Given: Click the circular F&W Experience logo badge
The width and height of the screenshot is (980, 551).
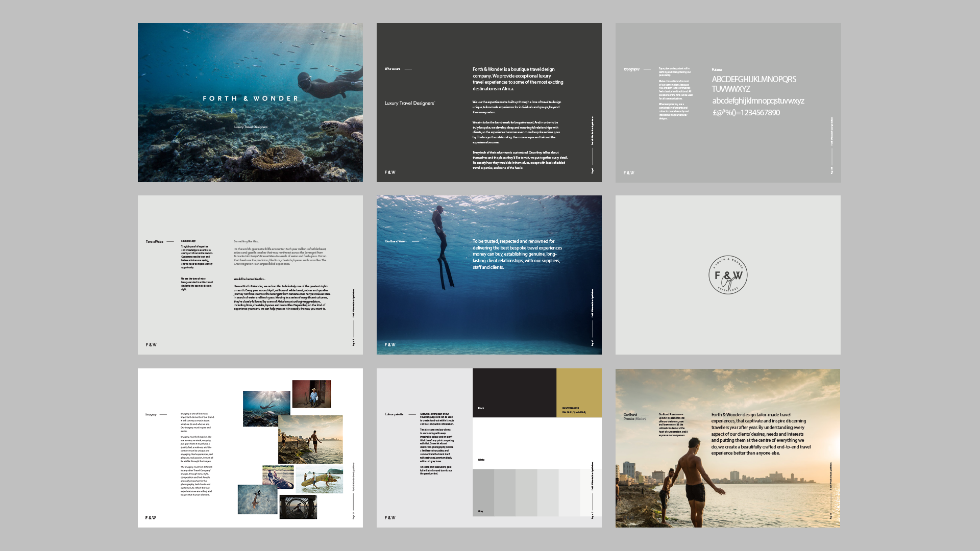Looking at the screenshot, I should [728, 275].
